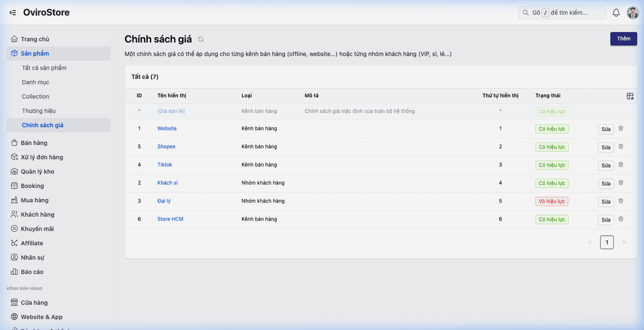Open the Khách sỉ policy link
This screenshot has height=330, width=644.
pos(167,183)
